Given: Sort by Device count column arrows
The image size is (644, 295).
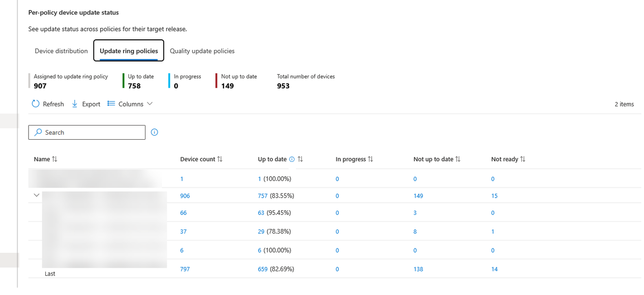Looking at the screenshot, I should pyautogui.click(x=220, y=159).
